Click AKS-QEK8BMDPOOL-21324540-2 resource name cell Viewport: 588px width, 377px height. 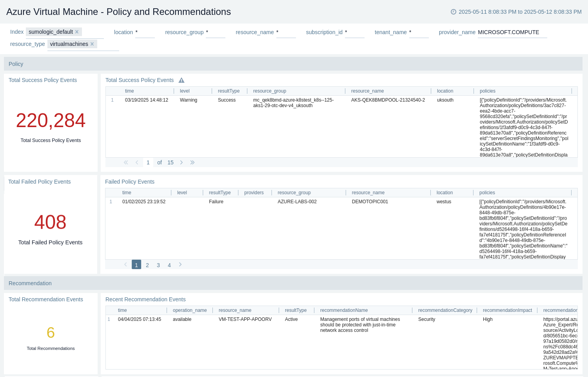pyautogui.click(x=388, y=100)
